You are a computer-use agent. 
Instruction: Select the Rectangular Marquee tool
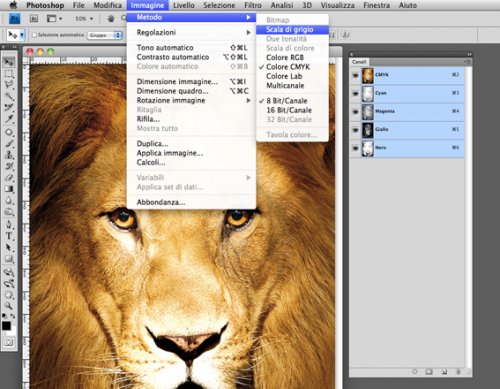click(x=9, y=73)
